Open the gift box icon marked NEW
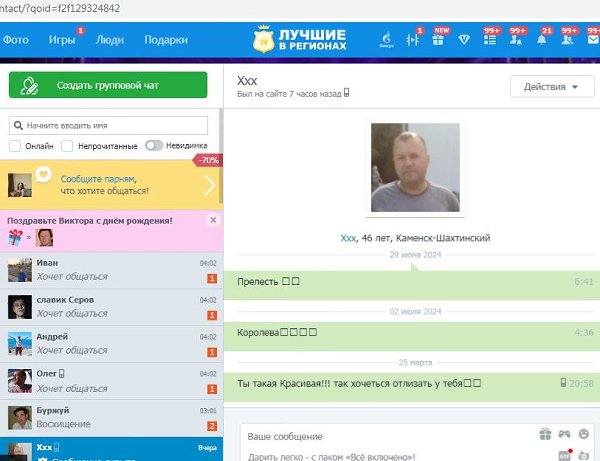 440,41
